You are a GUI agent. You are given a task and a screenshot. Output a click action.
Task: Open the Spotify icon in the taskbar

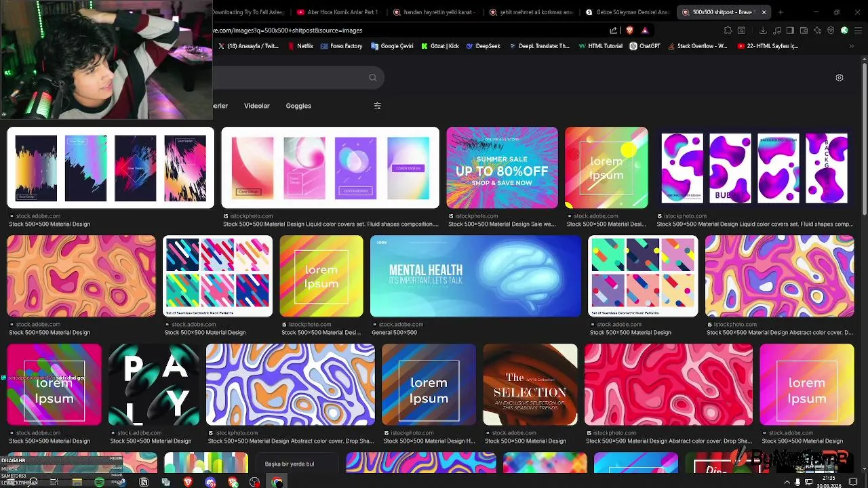tap(99, 482)
